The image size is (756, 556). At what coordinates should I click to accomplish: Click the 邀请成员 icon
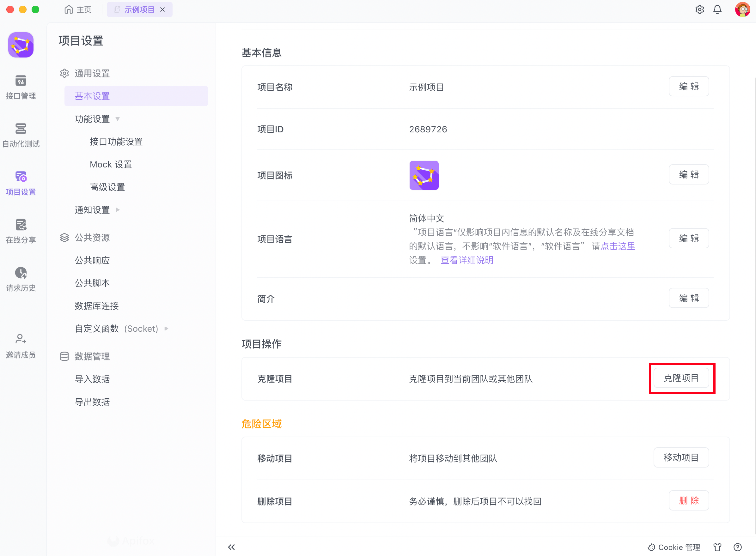pos(21,346)
